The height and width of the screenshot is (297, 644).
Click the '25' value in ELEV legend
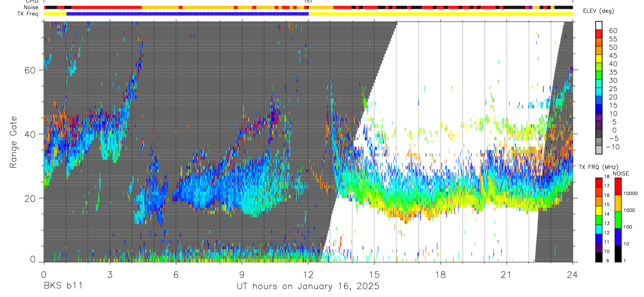click(x=613, y=89)
